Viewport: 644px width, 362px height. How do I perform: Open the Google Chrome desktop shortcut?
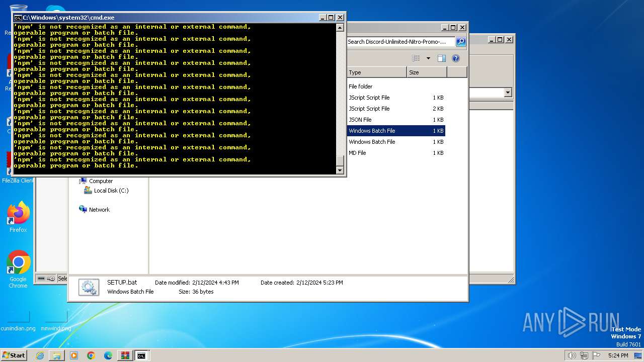pyautogui.click(x=18, y=269)
